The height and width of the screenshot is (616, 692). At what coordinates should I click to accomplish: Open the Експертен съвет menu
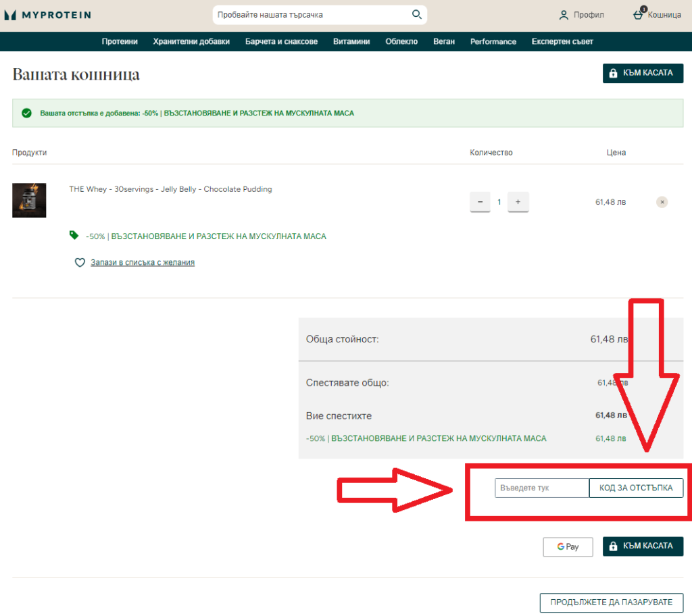[562, 41]
